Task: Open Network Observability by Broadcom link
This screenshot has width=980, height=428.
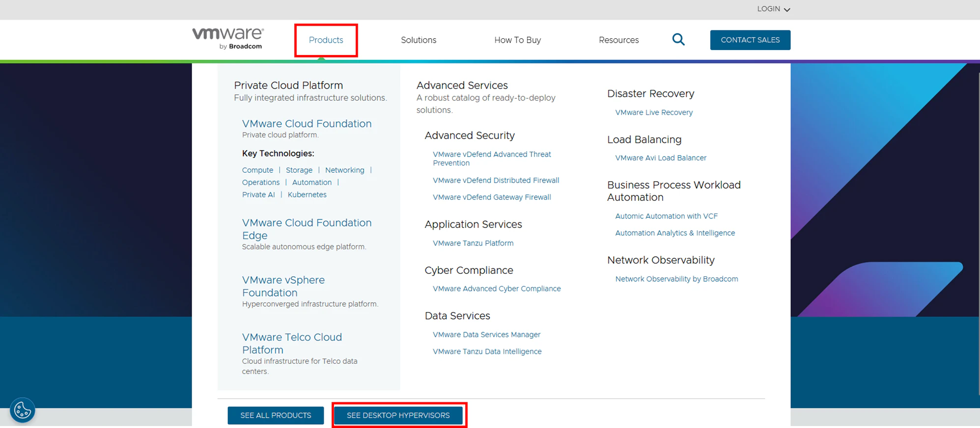Action: (676, 279)
